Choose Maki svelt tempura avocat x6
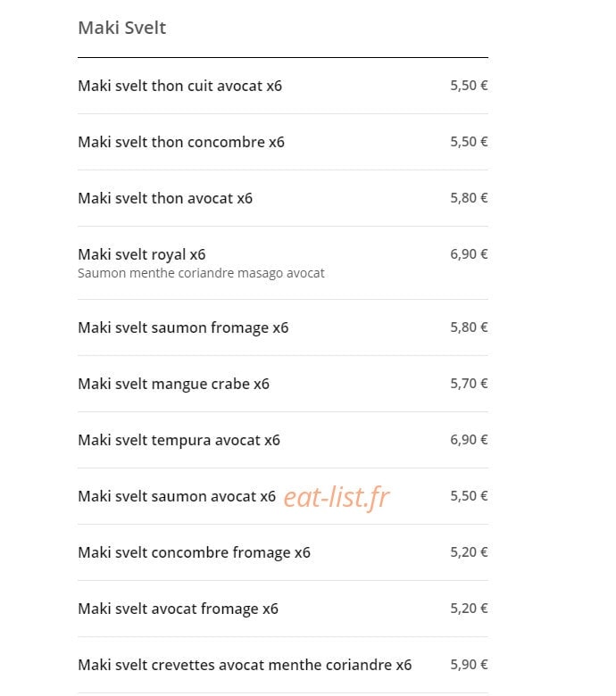 pyautogui.click(x=179, y=440)
